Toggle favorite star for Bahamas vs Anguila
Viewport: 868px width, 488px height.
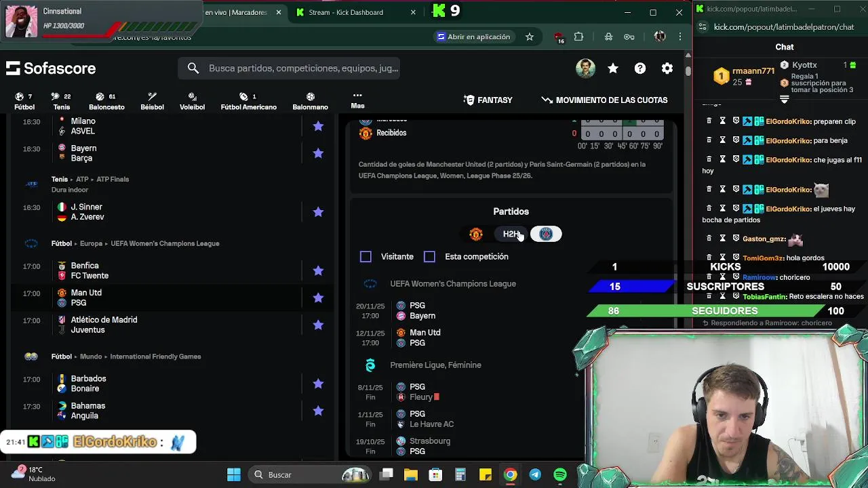[x=318, y=411]
